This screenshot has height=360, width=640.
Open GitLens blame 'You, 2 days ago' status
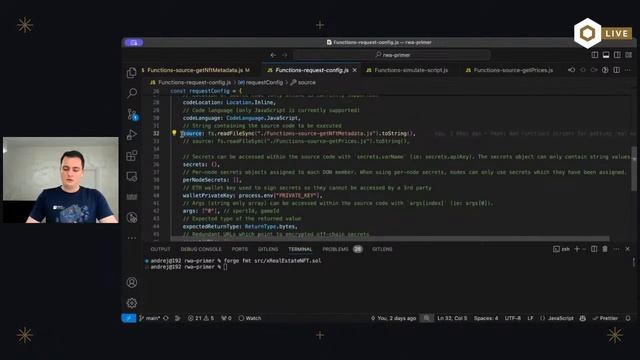pos(393,318)
